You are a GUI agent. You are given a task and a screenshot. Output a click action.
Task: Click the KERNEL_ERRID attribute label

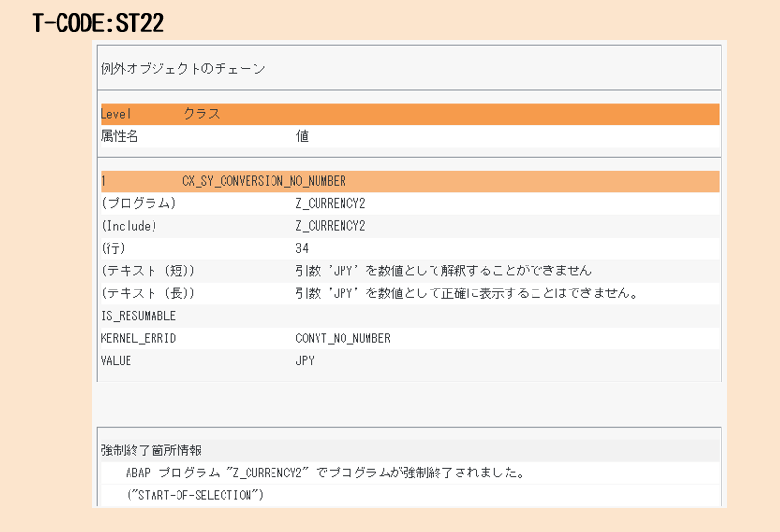point(138,338)
